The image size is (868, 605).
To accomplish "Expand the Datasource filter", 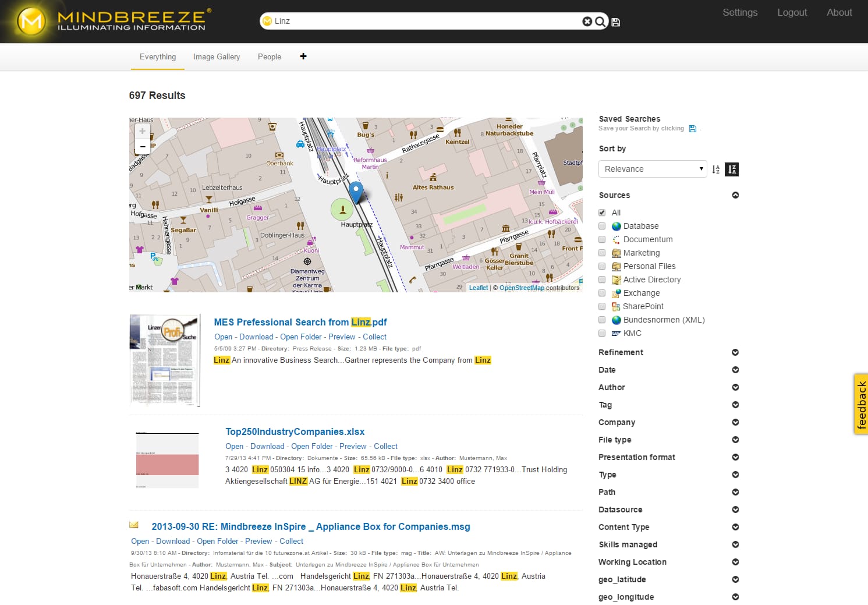I will 735,510.
